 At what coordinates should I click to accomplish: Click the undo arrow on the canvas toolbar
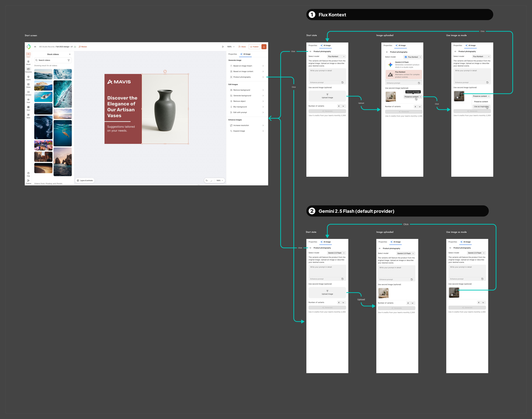coord(207,180)
